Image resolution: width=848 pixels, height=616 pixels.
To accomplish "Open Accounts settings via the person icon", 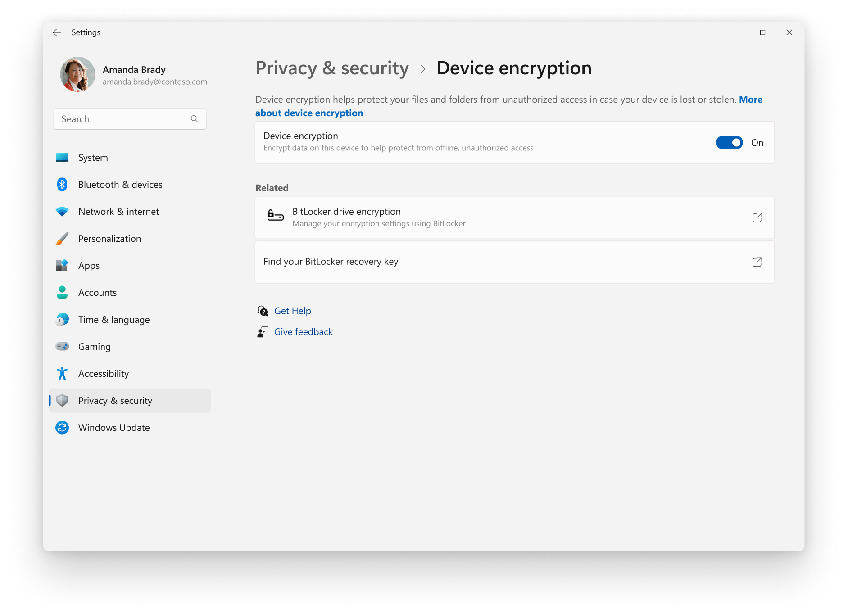I will [62, 292].
